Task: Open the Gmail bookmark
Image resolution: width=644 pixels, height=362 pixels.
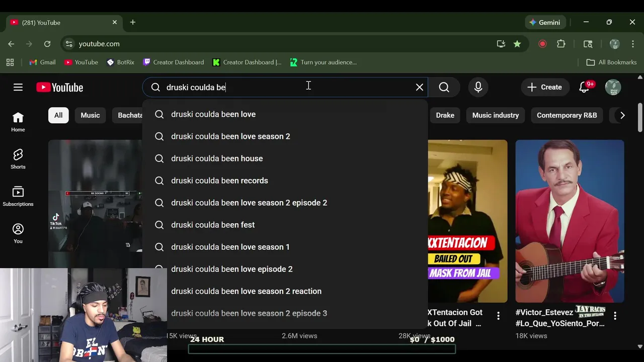Action: (x=42, y=62)
